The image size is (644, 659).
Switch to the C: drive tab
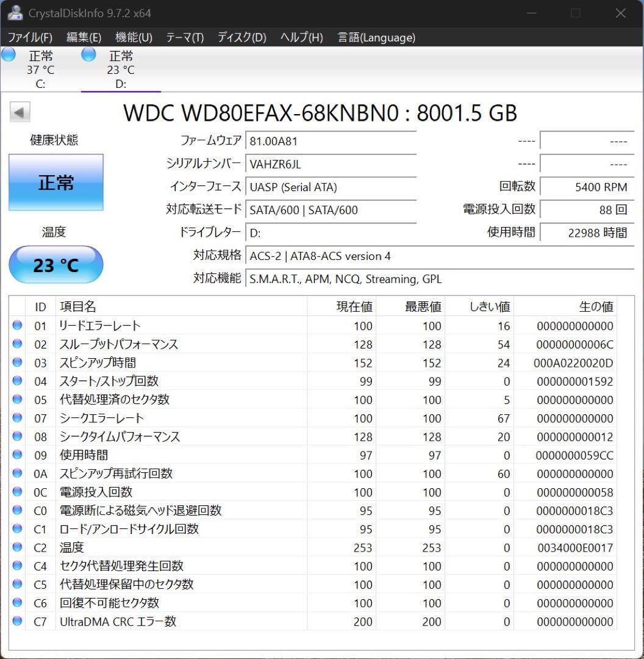click(40, 69)
